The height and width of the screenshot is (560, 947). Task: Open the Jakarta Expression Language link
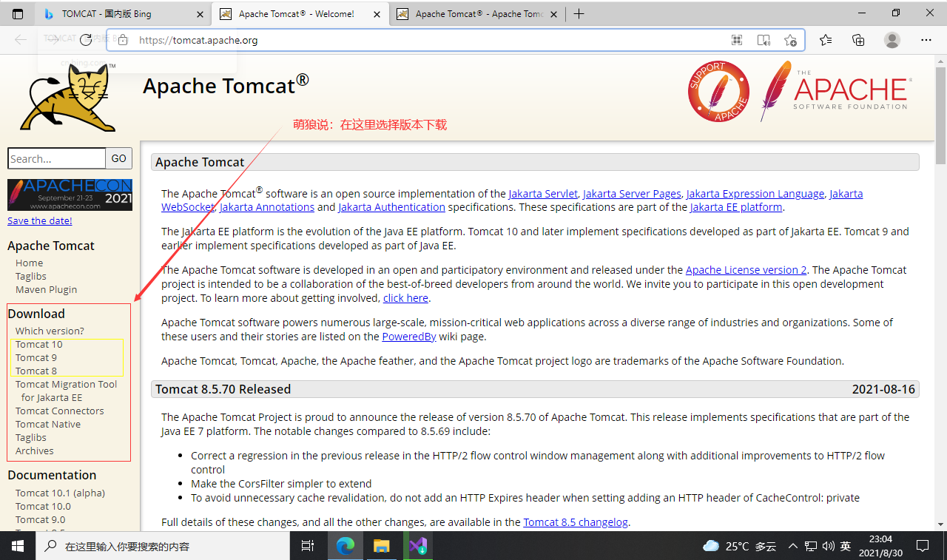tap(755, 194)
